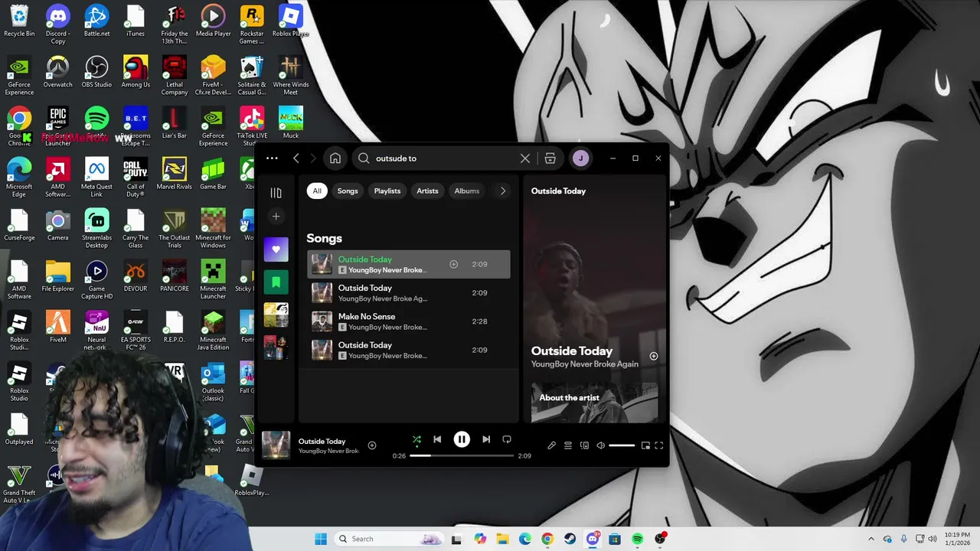This screenshot has width=980, height=551.
Task: Add now-playing Outside Today to Liked Songs
Action: 372,445
